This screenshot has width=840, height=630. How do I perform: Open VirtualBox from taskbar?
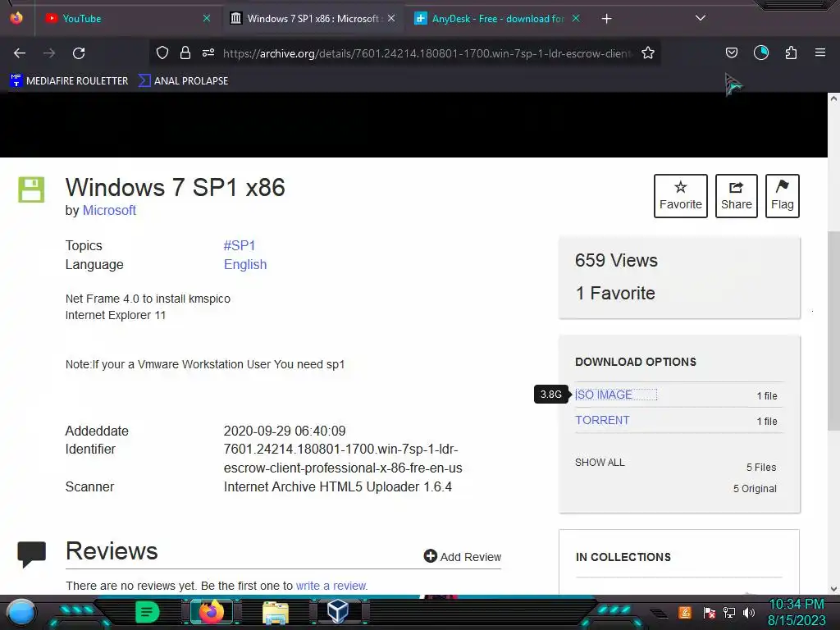(x=338, y=612)
